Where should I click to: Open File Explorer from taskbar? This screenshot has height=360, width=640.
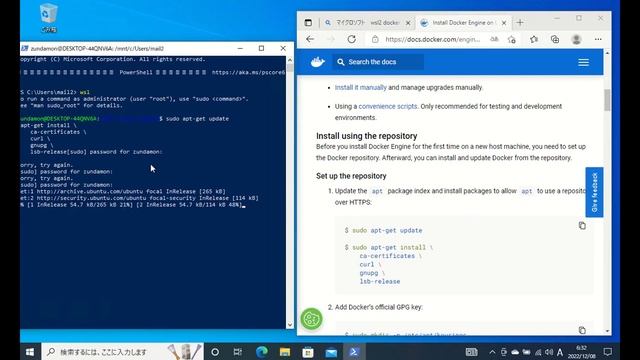pyautogui.click(x=285, y=352)
